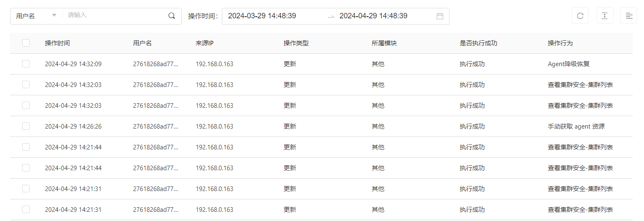Click the 操作类型 column header
This screenshot has height=221, width=644.
pyautogui.click(x=296, y=43)
